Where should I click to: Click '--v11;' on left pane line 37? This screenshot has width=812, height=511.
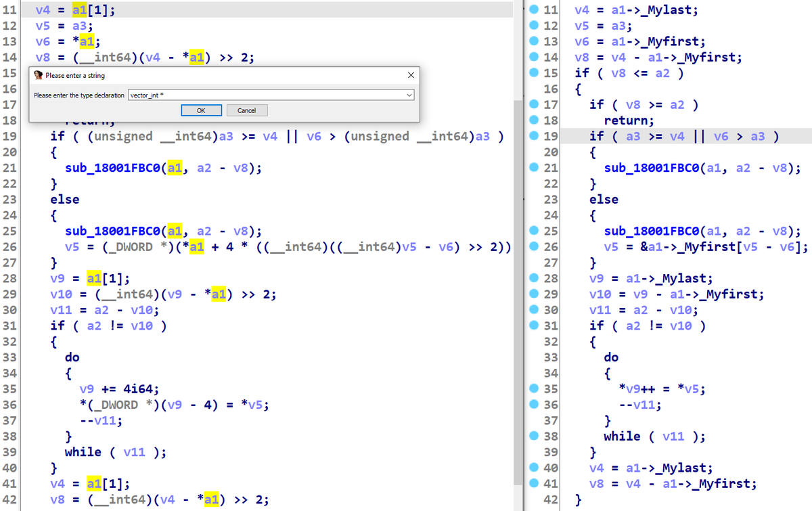pyautogui.click(x=101, y=420)
